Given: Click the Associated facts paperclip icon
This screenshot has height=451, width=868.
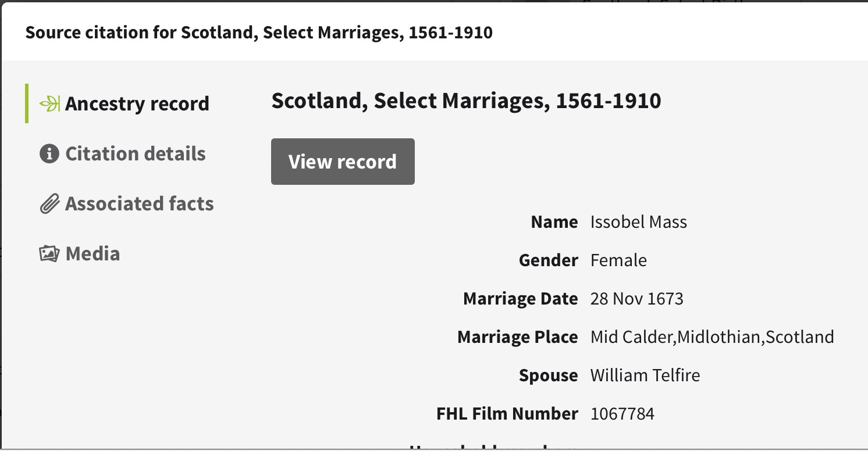Looking at the screenshot, I should (x=49, y=205).
